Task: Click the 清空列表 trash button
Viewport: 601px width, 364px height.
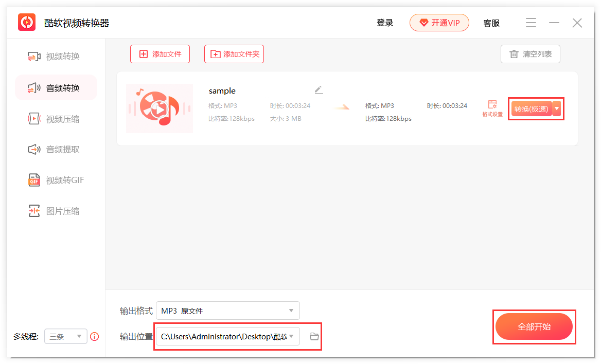Action: [530, 54]
